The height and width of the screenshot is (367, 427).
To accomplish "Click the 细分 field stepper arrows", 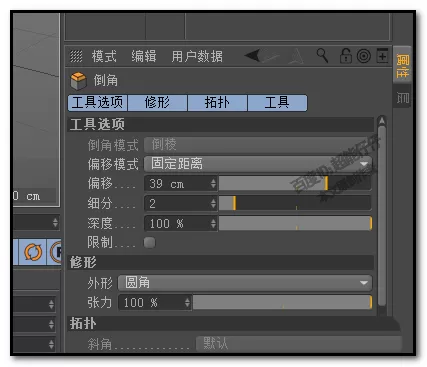I will tap(213, 203).
